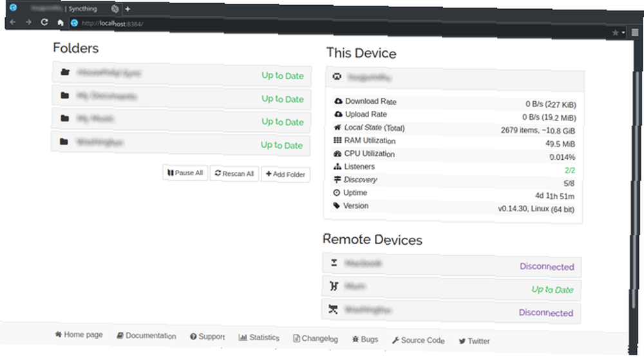Open the Support footer link
The image size is (644, 357).
207,336
